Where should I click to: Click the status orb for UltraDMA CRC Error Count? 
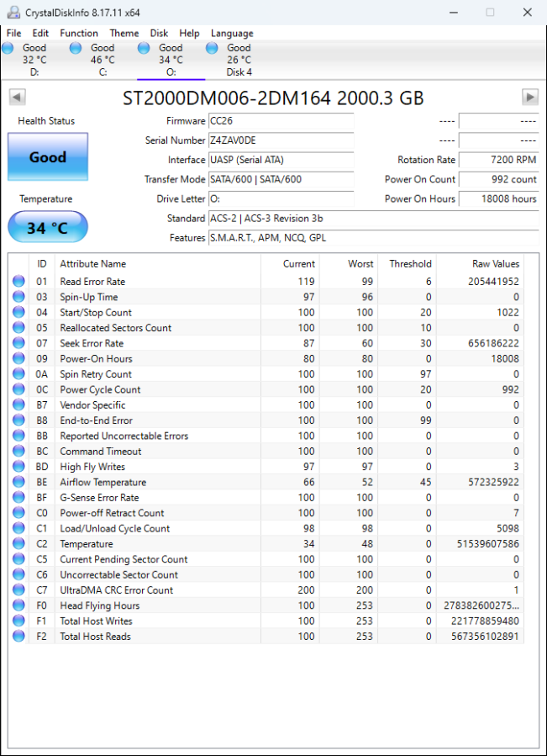[18, 589]
